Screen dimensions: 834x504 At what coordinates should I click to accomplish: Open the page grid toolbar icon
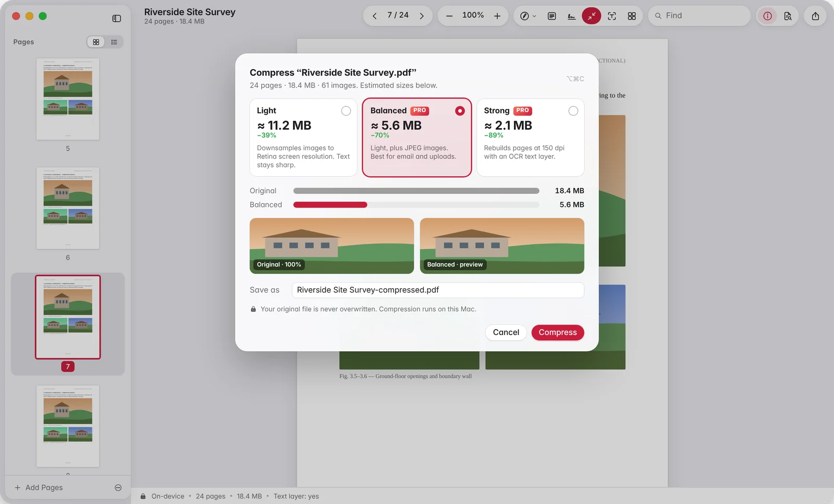click(632, 16)
